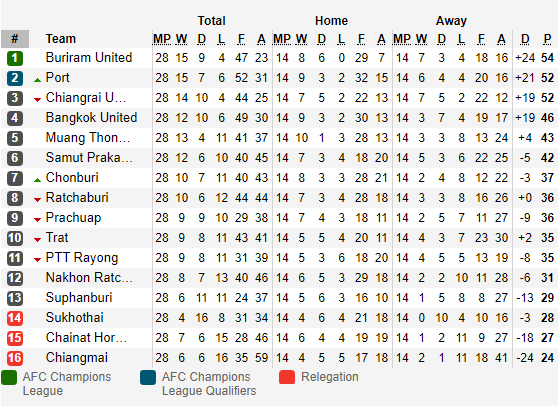Screen dimensions: 559x407
Task: Click the green rank 1 badge
Action: coord(15,58)
